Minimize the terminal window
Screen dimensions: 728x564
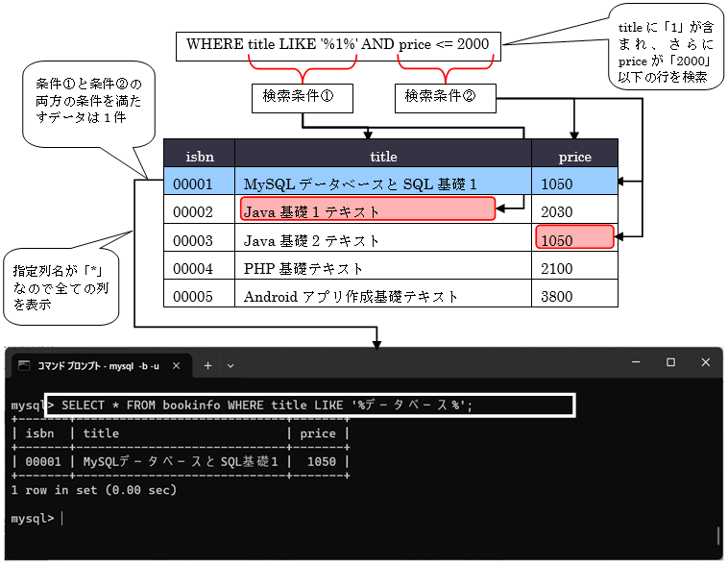coord(635,362)
